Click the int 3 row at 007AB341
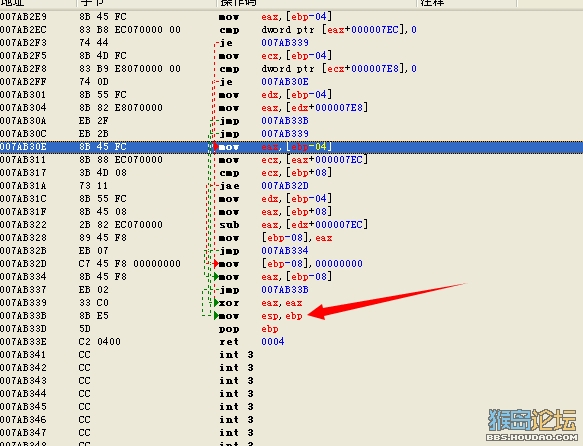583x446 pixels. click(x=292, y=355)
